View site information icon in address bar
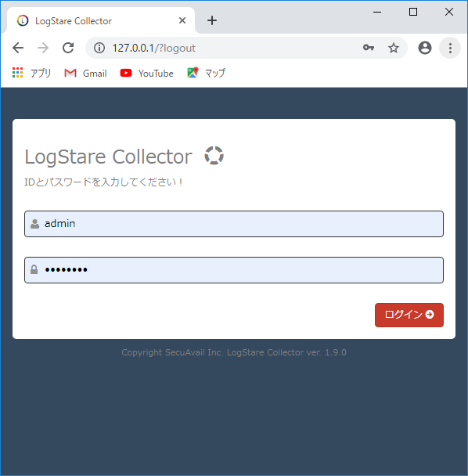468x476 pixels. pos(99,48)
